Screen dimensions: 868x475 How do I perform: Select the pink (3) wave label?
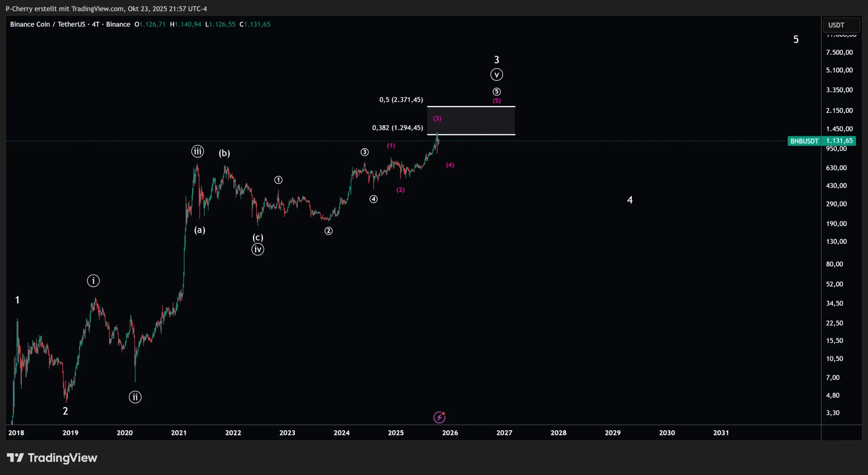437,119
